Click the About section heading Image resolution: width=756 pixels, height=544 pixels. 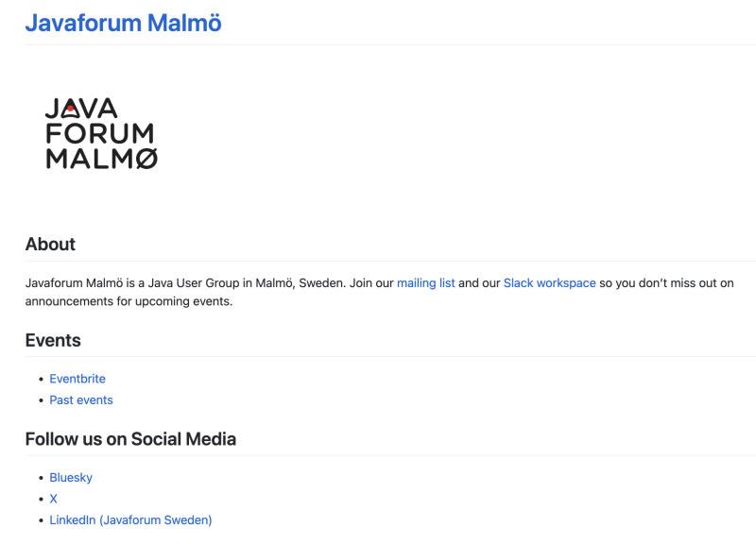[x=50, y=244]
